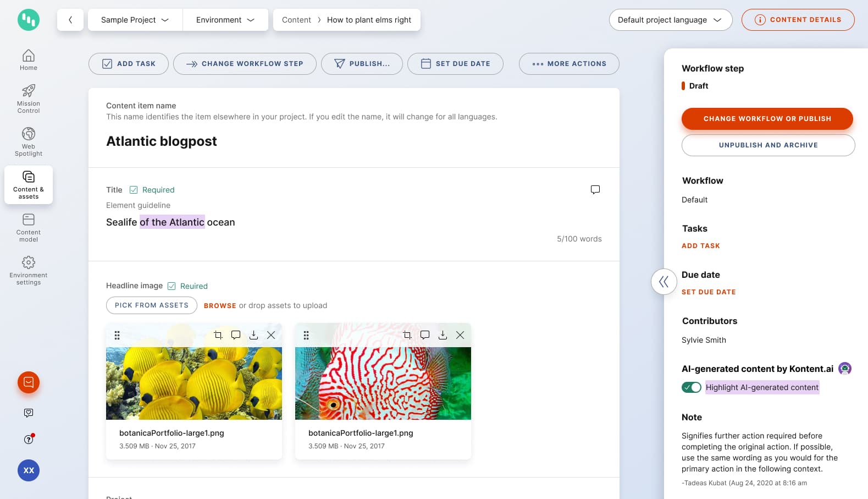Expand the Sample Project dropdown
Viewport: 868px width, 499px height.
click(x=135, y=20)
